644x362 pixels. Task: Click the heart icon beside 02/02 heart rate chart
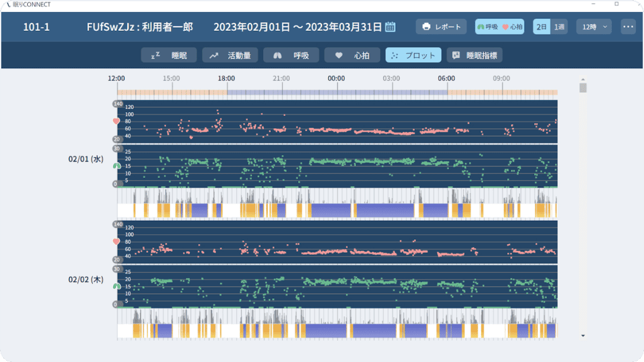coord(116,241)
